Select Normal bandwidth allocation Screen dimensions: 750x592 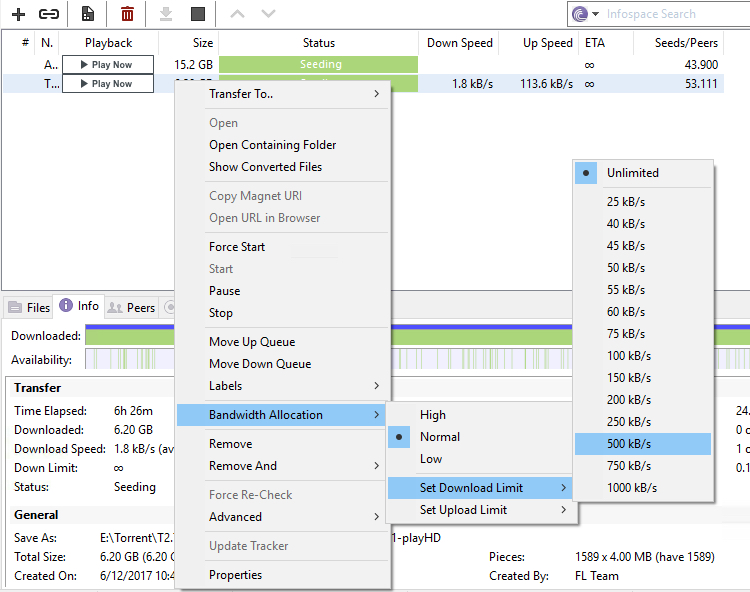(440, 437)
